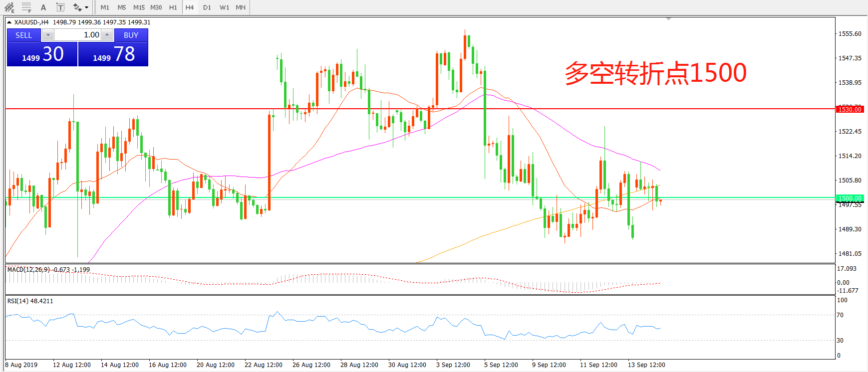Increase lot volume with up arrow

click(107, 35)
